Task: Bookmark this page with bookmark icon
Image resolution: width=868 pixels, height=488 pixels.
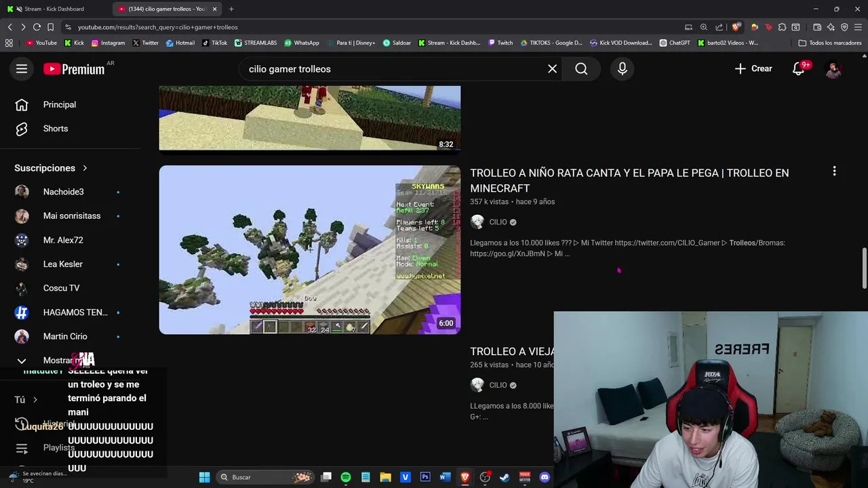Action: (x=50, y=27)
